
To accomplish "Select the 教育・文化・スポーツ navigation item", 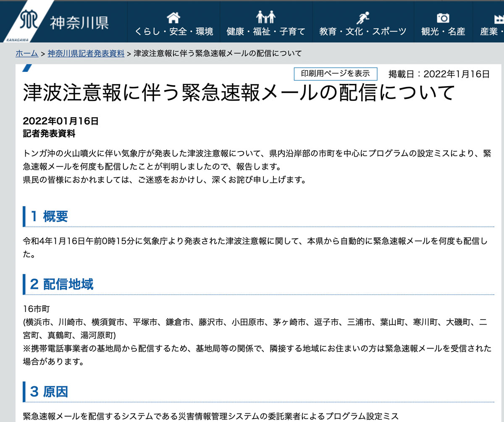I will (x=363, y=31).
